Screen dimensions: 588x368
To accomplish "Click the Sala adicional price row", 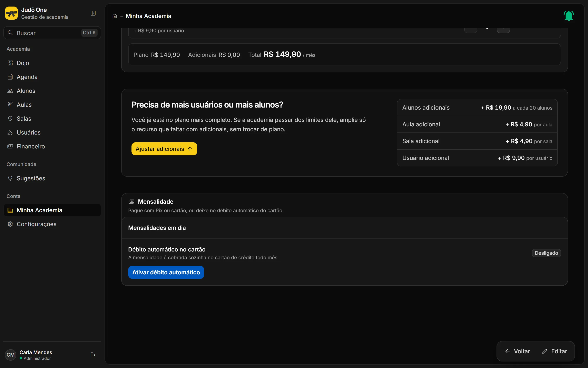I will coord(477,141).
